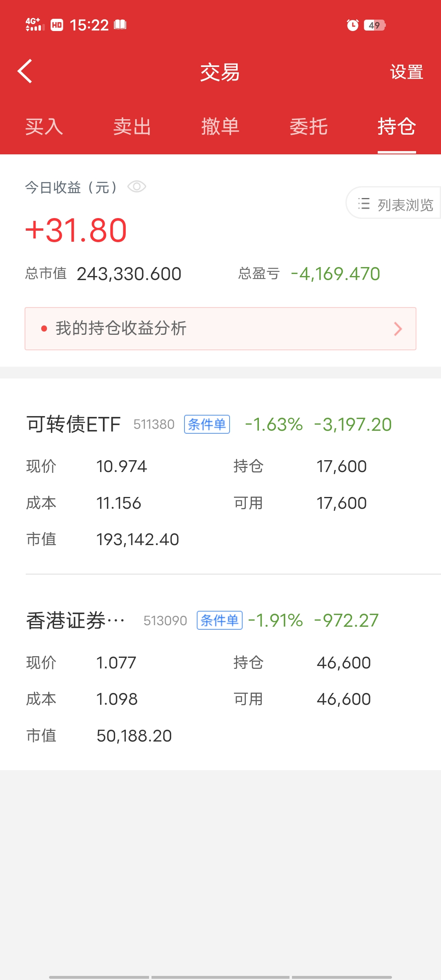The width and height of the screenshot is (441, 980).
Task: Tap the 条件单 tag on 可转债ETF
Action: (x=207, y=424)
